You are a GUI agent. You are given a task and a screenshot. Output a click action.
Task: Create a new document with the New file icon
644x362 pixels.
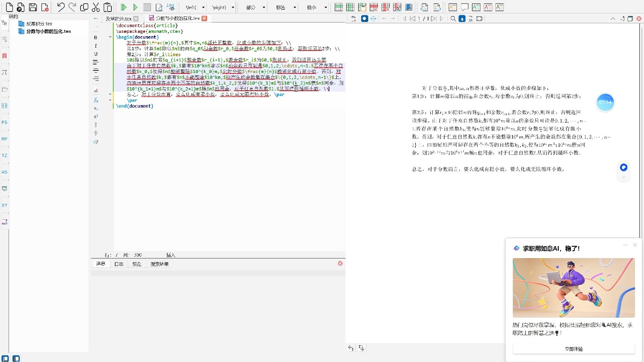(10, 7)
